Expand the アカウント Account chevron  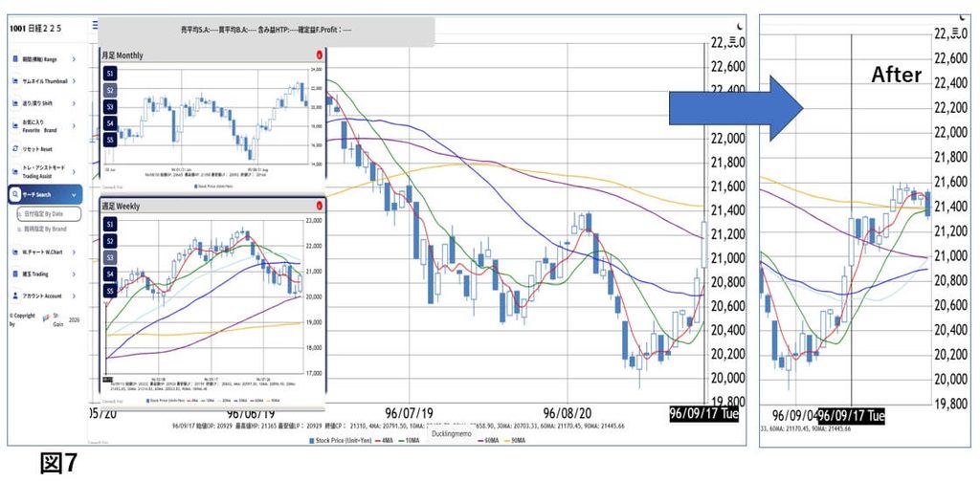pyautogui.click(x=74, y=296)
